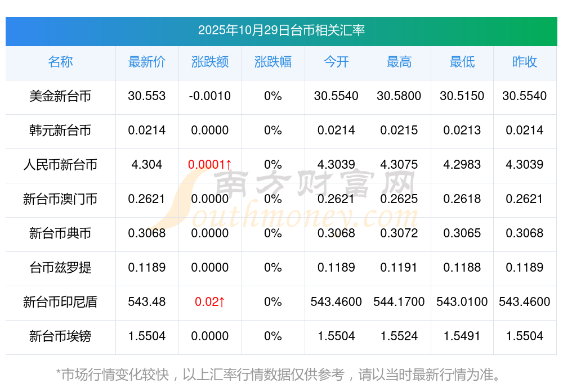Image resolution: width=563 pixels, height=392 pixels.
Task: Click the 最低 column header
Action: [x=462, y=62]
